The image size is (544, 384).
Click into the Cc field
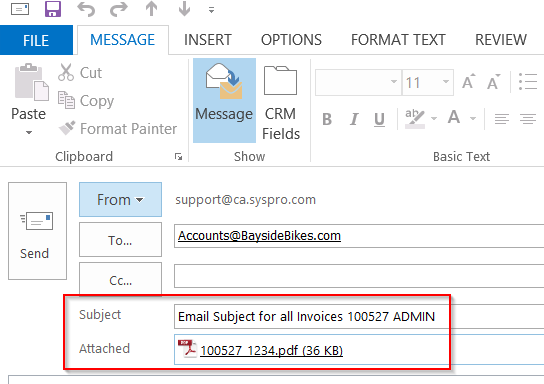pyautogui.click(x=359, y=276)
